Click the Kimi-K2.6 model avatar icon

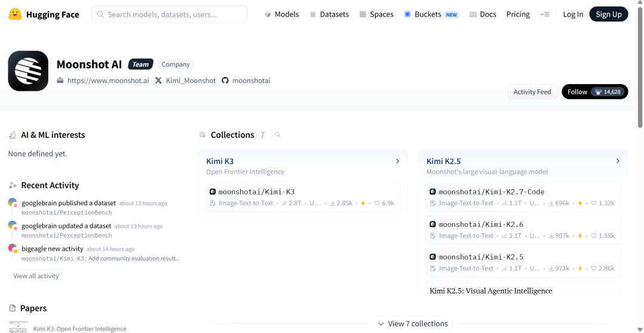point(432,224)
